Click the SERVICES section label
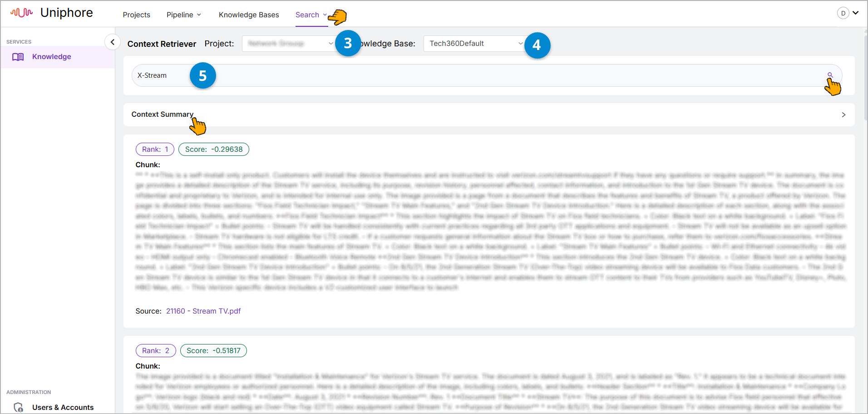This screenshot has width=868, height=414. (x=19, y=42)
